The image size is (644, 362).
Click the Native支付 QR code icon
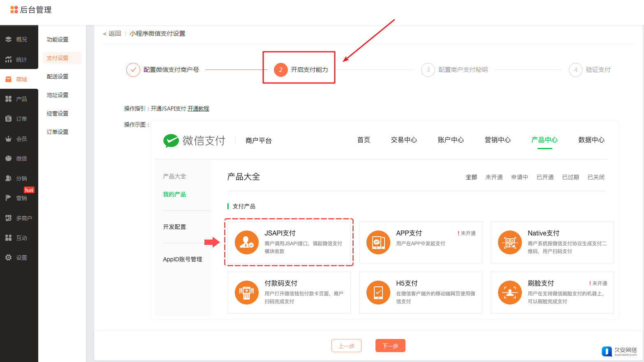click(x=510, y=242)
